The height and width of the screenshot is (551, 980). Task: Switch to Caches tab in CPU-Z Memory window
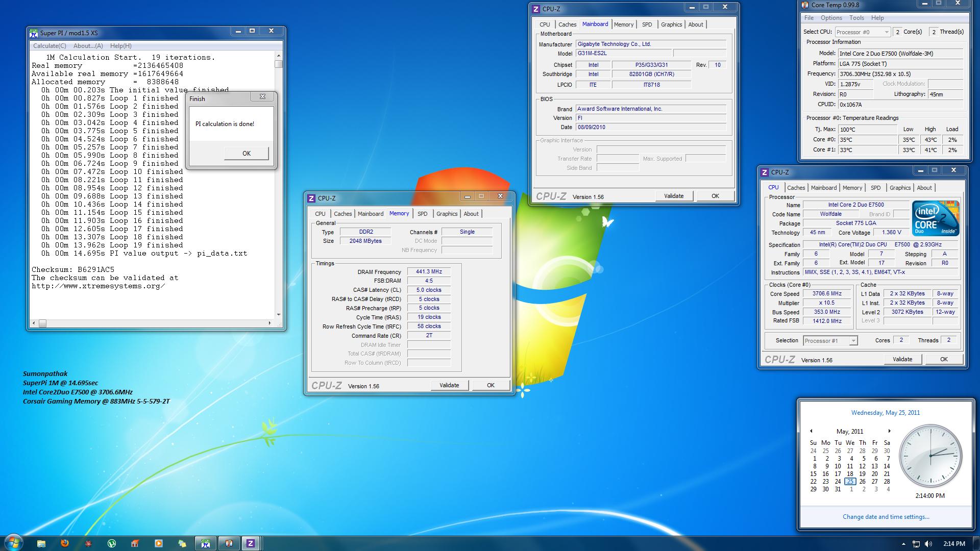(x=342, y=214)
